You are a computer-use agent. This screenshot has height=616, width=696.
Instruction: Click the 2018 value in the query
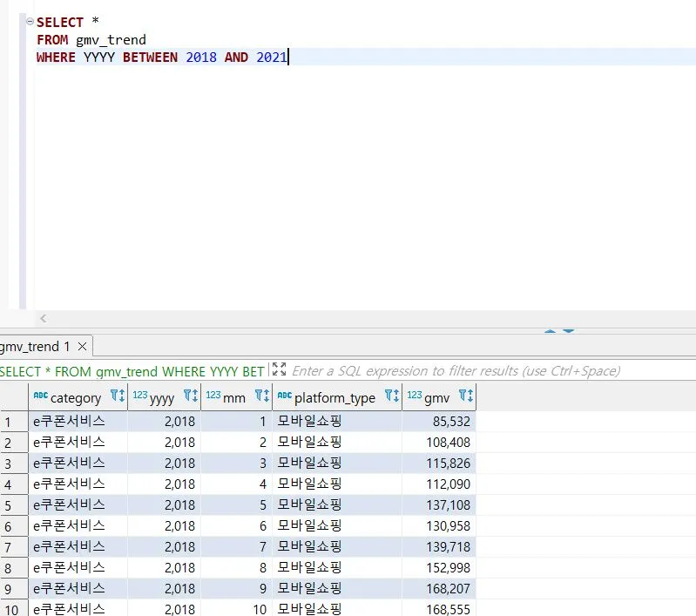(x=201, y=58)
